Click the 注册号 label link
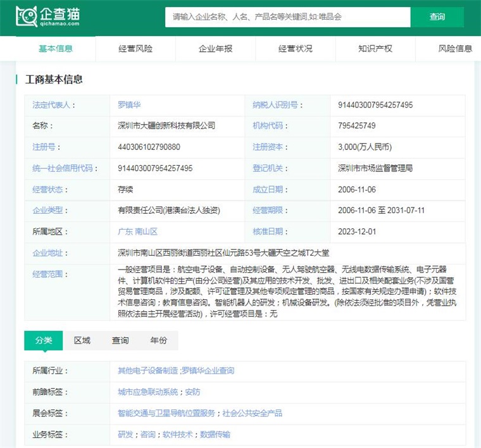Screen dimensions: 481x448 pyautogui.click(x=44, y=147)
